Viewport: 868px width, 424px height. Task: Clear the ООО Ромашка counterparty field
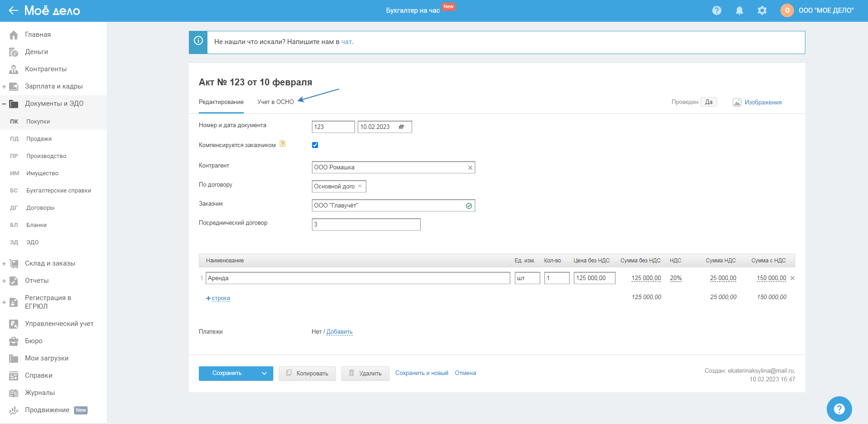(470, 168)
